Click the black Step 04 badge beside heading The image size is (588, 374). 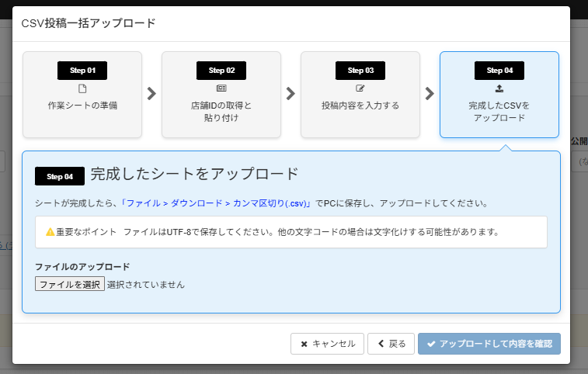[60, 176]
